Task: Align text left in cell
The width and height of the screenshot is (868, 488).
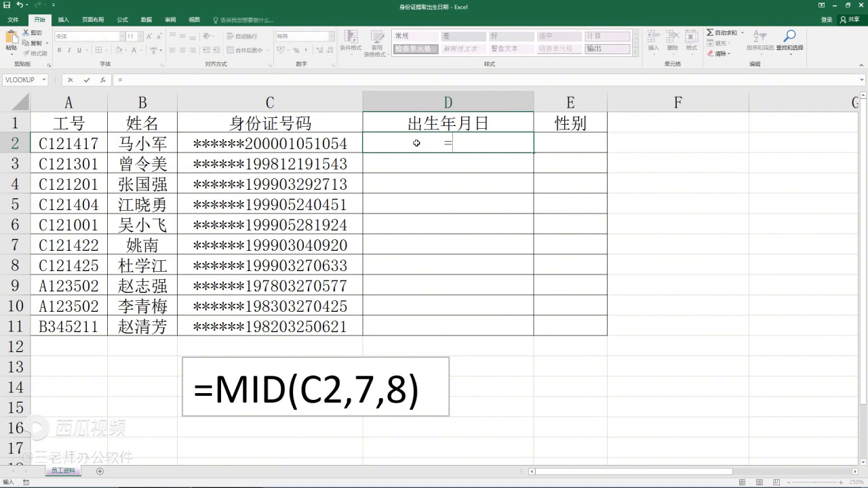Action: point(172,50)
